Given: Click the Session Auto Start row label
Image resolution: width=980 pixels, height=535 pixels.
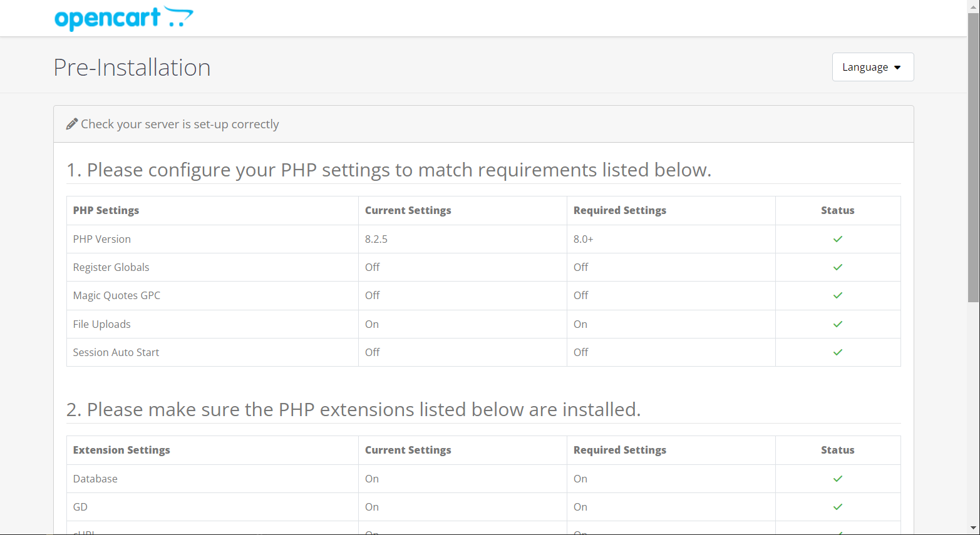Looking at the screenshot, I should coord(116,352).
